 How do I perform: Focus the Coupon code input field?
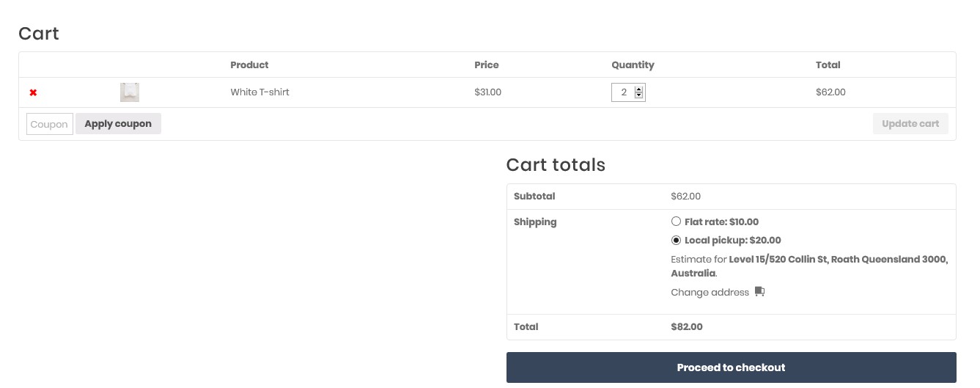point(49,124)
